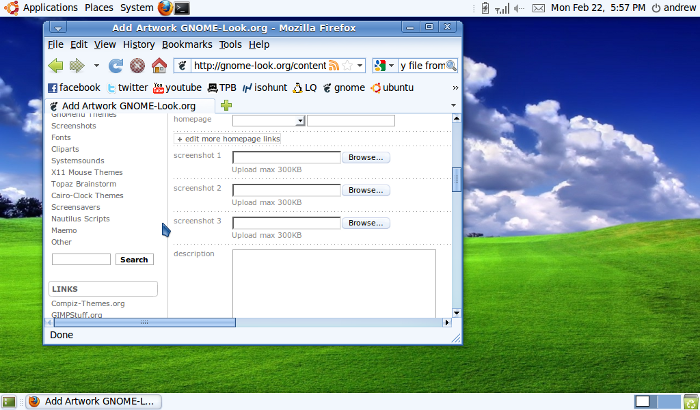Go forward with the forward arrow
Screen dimensions: 700x410
pos(77,66)
